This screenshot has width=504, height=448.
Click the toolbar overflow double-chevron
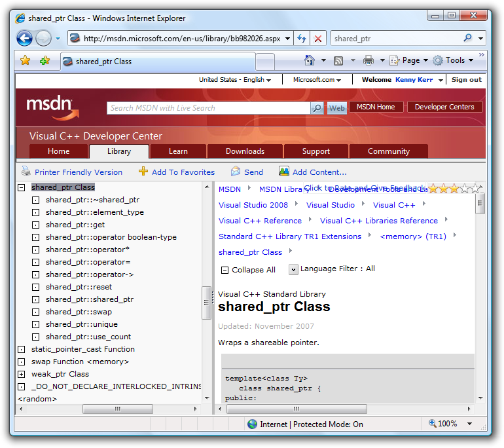[481, 54]
